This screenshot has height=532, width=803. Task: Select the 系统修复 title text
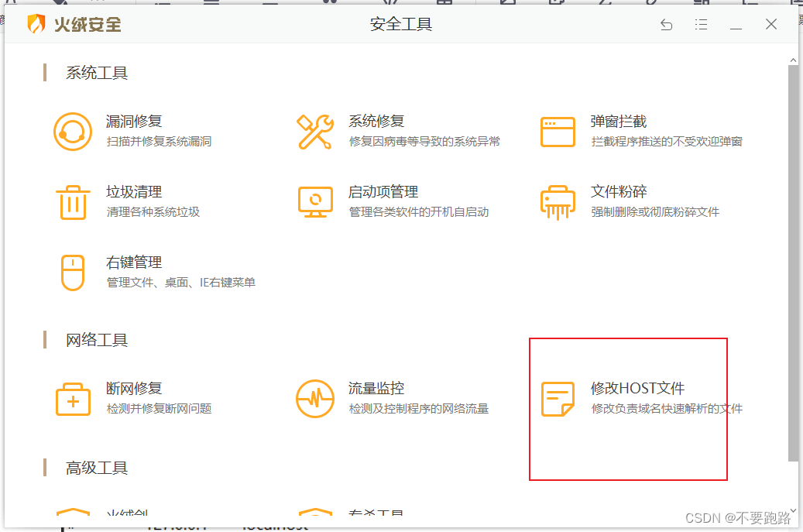[376, 122]
